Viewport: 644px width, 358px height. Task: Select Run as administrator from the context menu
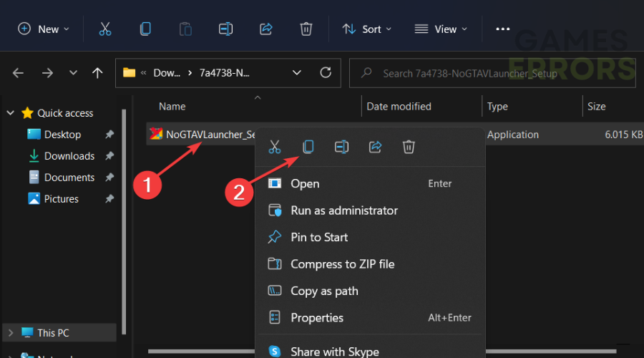343,211
